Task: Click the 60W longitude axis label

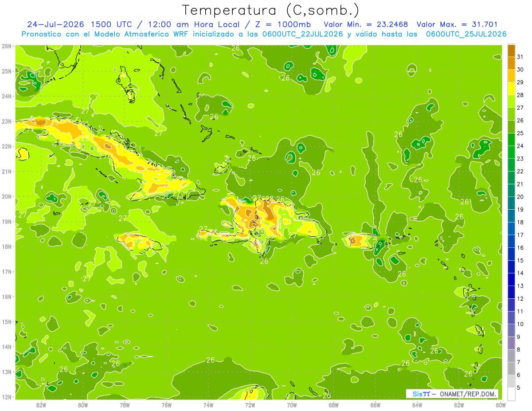Action: (x=501, y=404)
